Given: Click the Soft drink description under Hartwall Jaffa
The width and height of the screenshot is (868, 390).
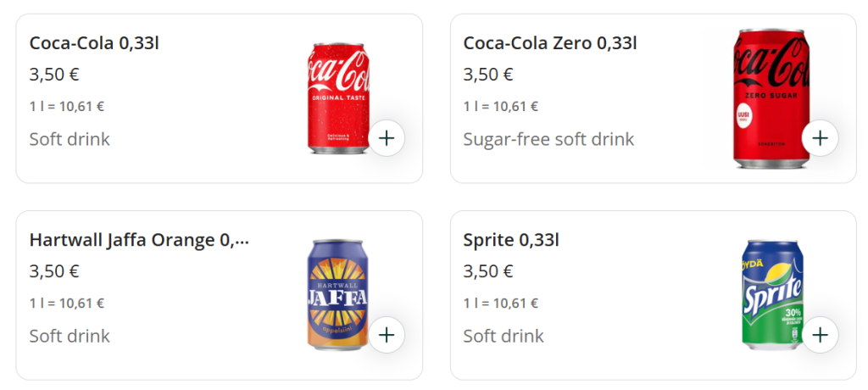Looking at the screenshot, I should click(70, 336).
